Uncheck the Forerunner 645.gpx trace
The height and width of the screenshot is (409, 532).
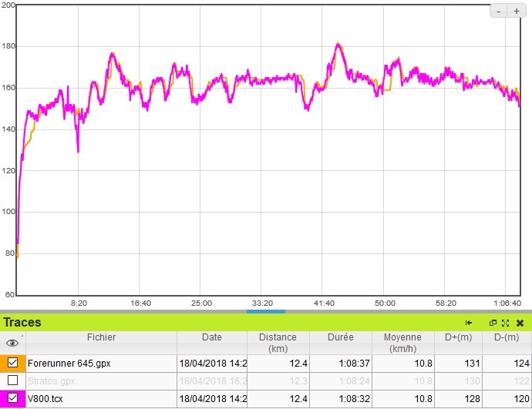tap(12, 362)
